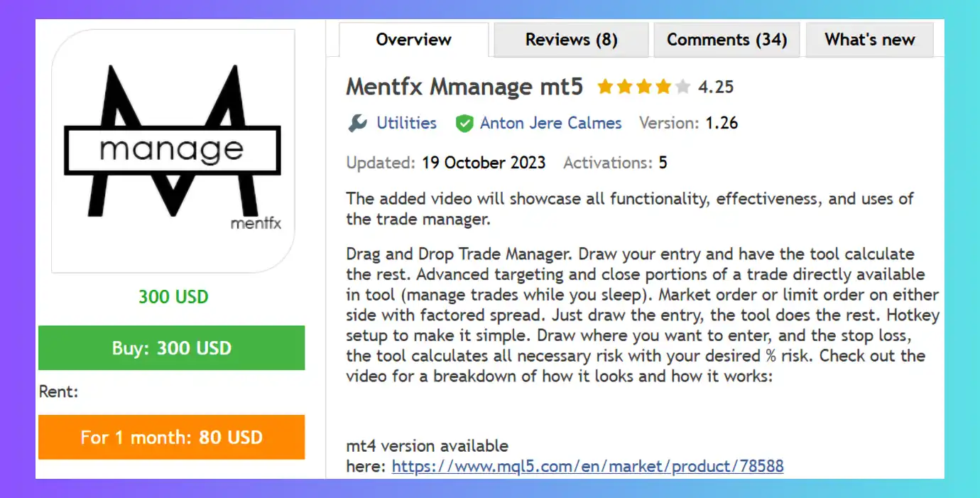Click the version number 1.26
The width and height of the screenshot is (980, 498).
[x=722, y=124]
